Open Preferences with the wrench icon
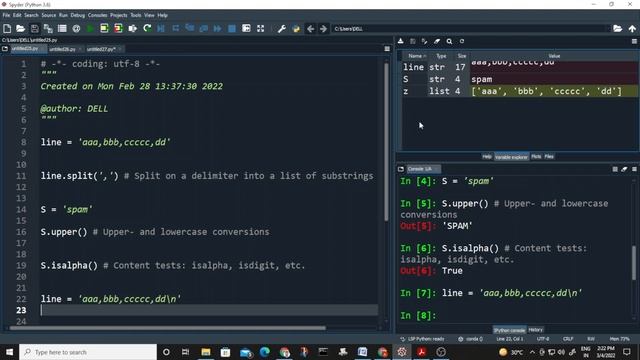The width and height of the screenshot is (640, 360). pyautogui.click(x=282, y=29)
